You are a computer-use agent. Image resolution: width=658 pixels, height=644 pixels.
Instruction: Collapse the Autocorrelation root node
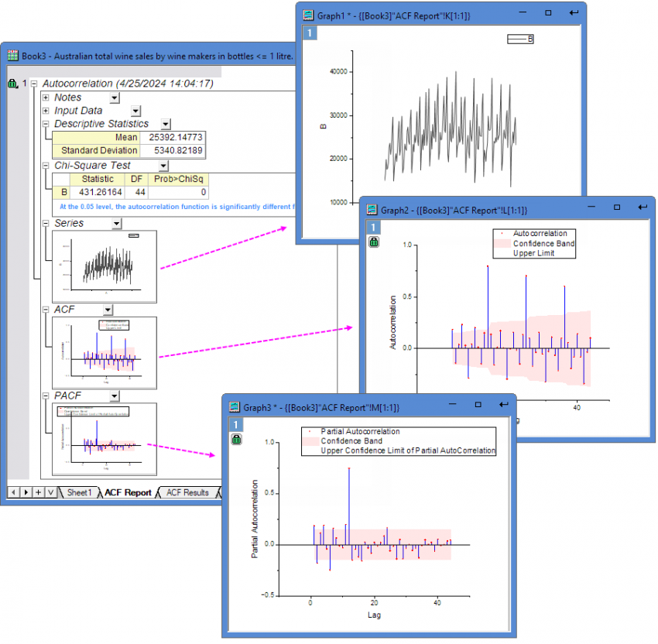pos(34,84)
